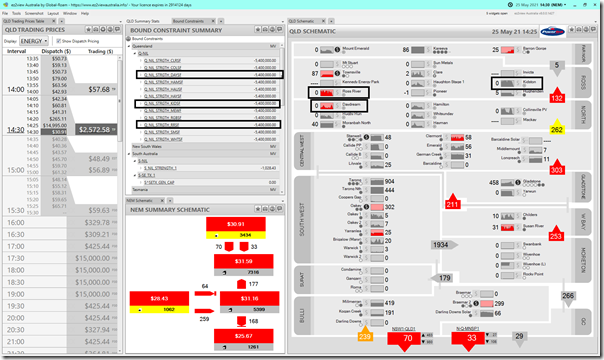Screen dimensions: 604x360
Task: Click the Townsville dollar info icon
Action: (x=337, y=73)
